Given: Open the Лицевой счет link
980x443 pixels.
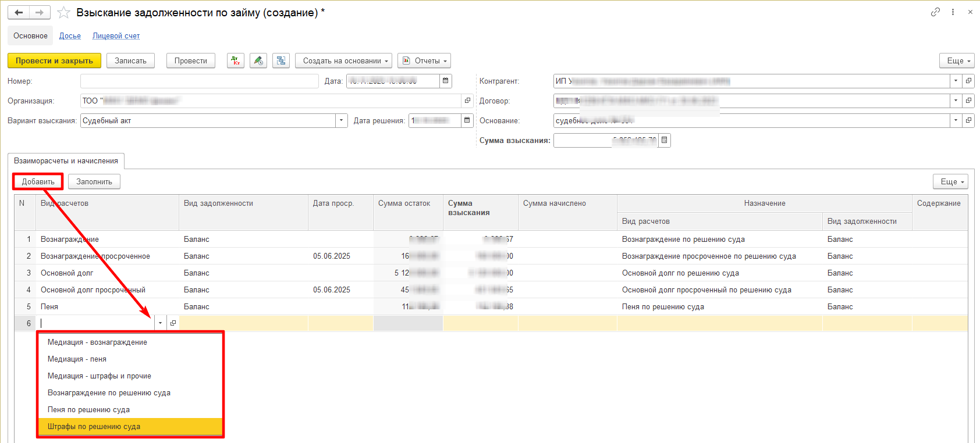Looking at the screenshot, I should (x=116, y=35).
